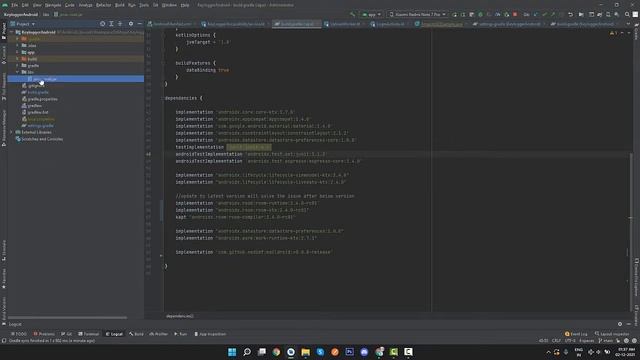Expand the app folder
640x360 pixels.
18,52
